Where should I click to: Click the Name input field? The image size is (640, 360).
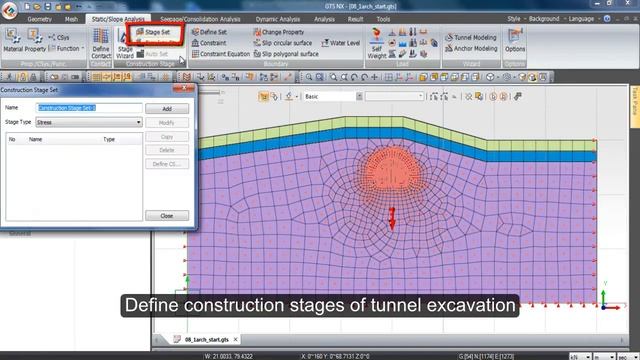coord(89,108)
